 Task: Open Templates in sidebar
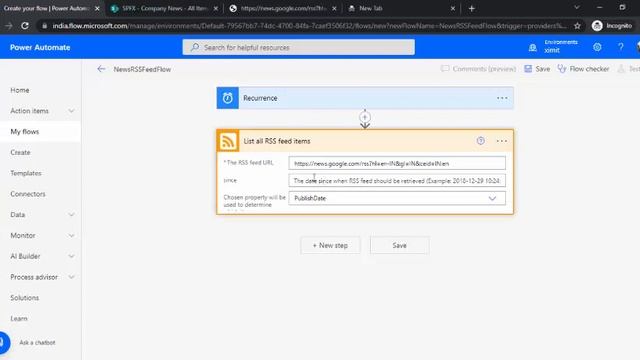pos(26,173)
